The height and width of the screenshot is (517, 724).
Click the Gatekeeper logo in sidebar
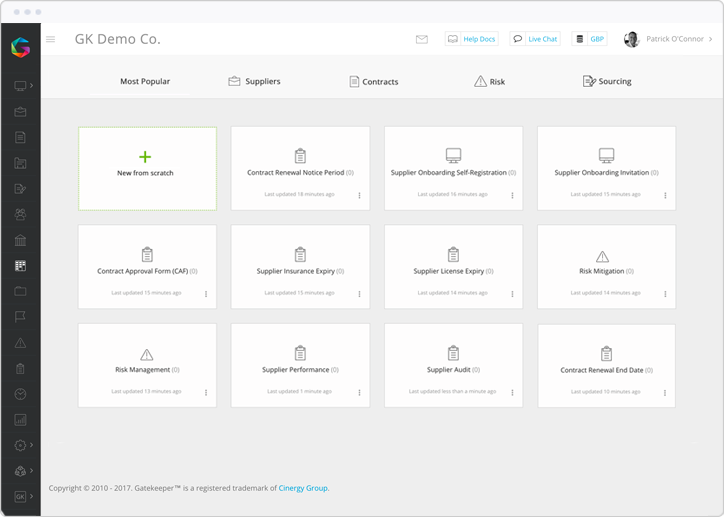click(20, 46)
